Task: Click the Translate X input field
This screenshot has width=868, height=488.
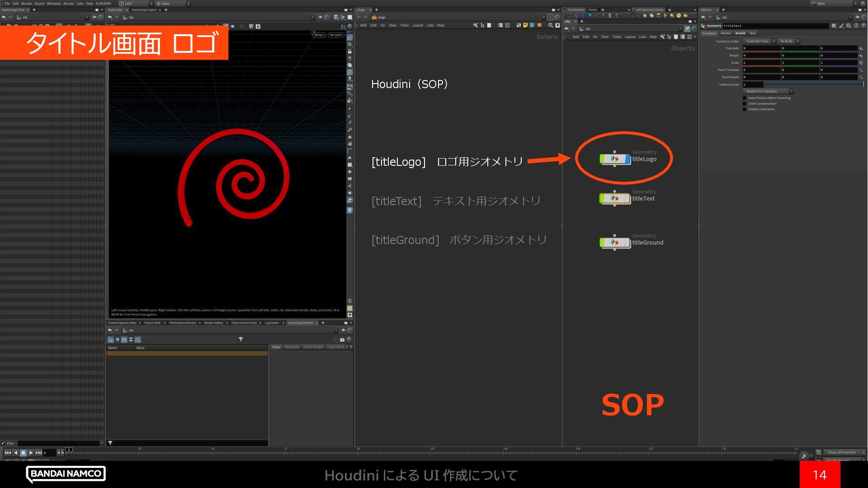Action: coord(761,48)
